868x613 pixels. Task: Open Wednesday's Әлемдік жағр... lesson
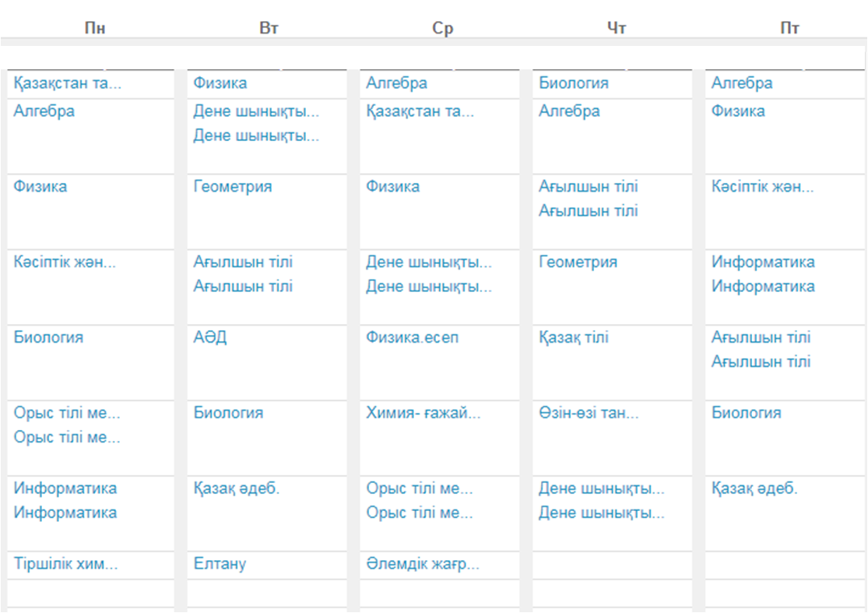tap(423, 564)
